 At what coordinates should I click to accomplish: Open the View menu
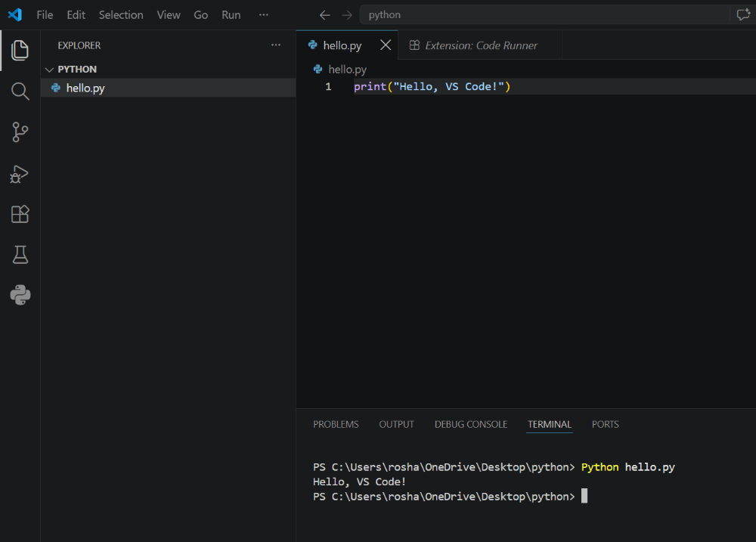point(169,15)
